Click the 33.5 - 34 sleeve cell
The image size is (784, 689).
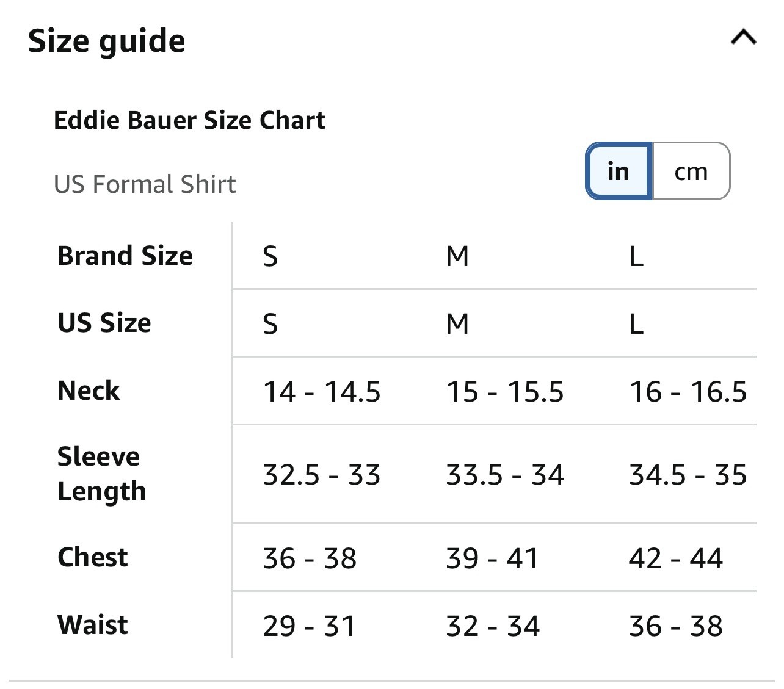pos(505,474)
